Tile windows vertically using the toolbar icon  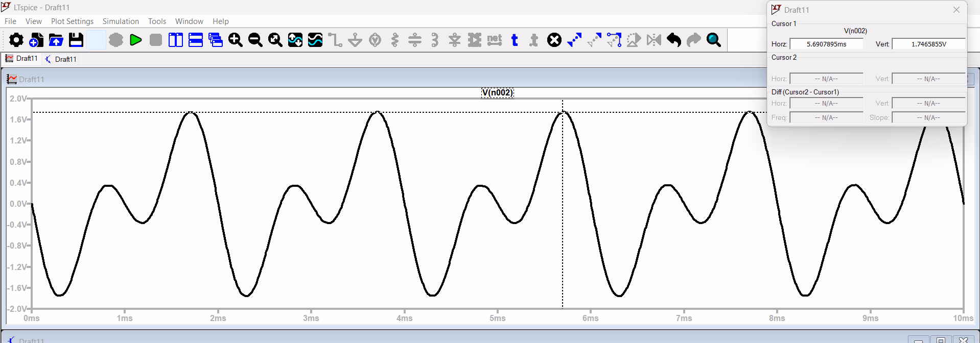tap(176, 40)
